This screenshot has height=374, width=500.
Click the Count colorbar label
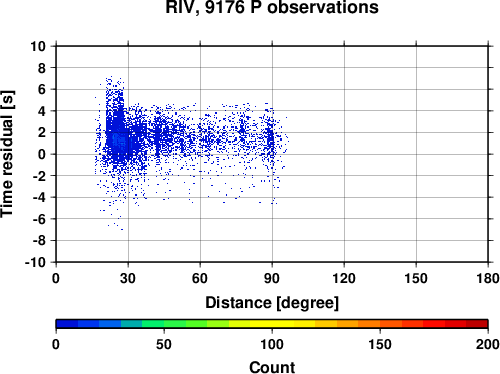pyautogui.click(x=272, y=367)
